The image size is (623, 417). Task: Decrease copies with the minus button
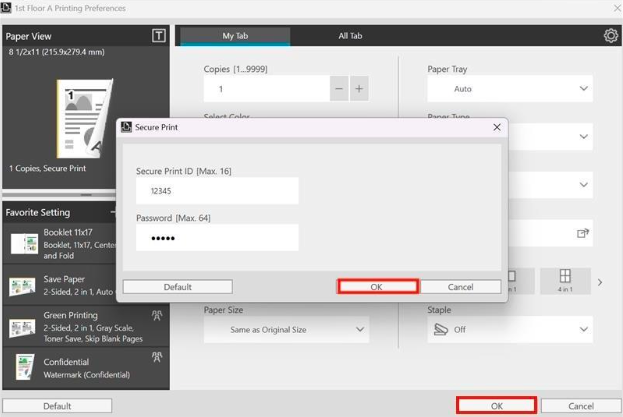click(339, 89)
